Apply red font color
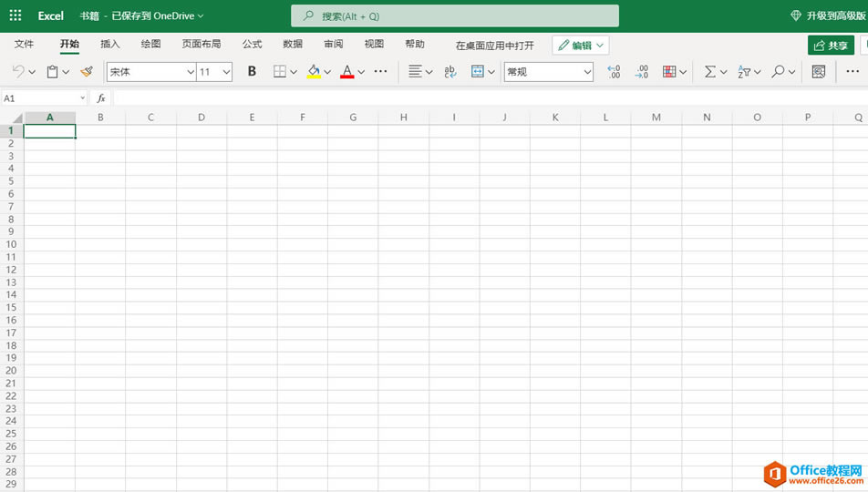868x492 pixels. 347,71
